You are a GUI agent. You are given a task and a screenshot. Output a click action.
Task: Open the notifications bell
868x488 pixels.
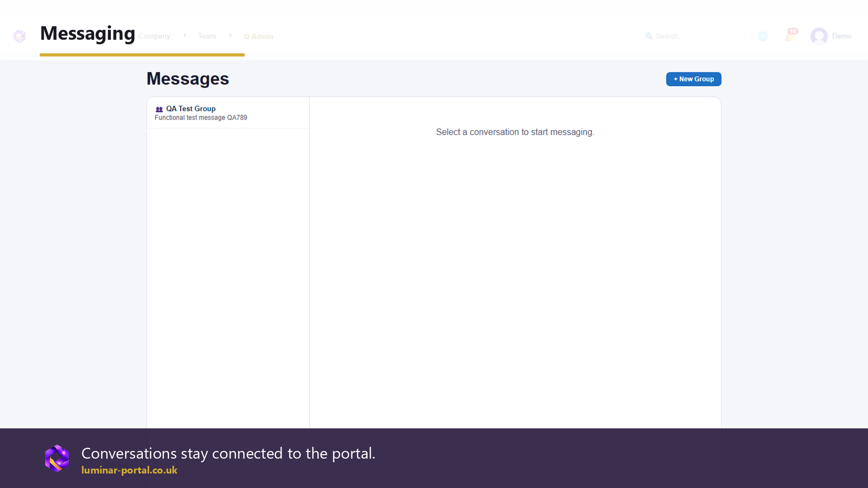point(790,35)
